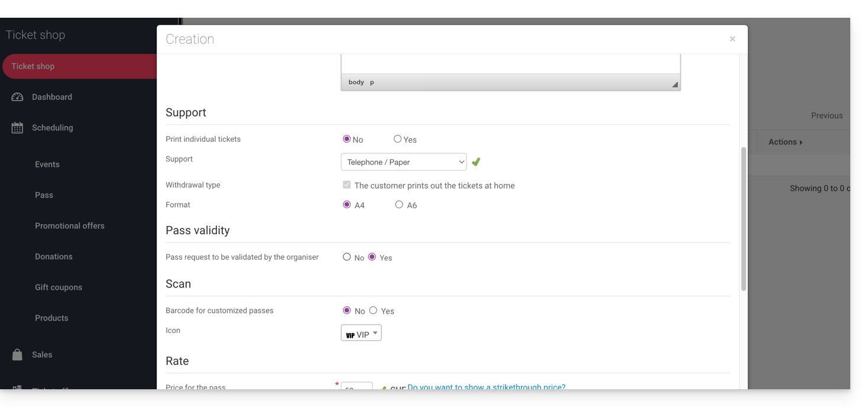
Task: Expand the Actions column menu
Action: 785,142
